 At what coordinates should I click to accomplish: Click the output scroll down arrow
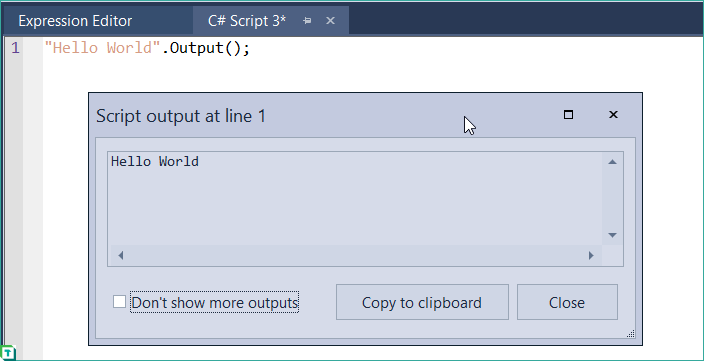(x=612, y=235)
